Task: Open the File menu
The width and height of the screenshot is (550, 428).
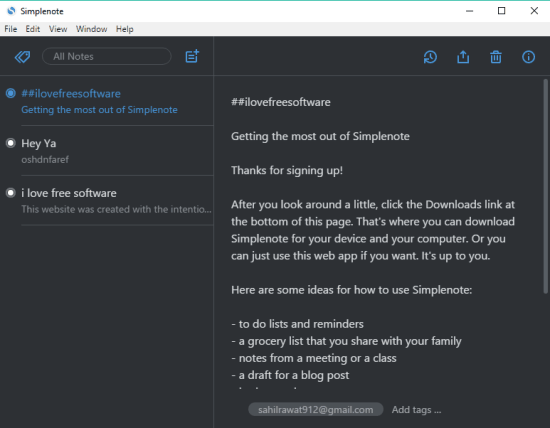Action: [x=11, y=29]
